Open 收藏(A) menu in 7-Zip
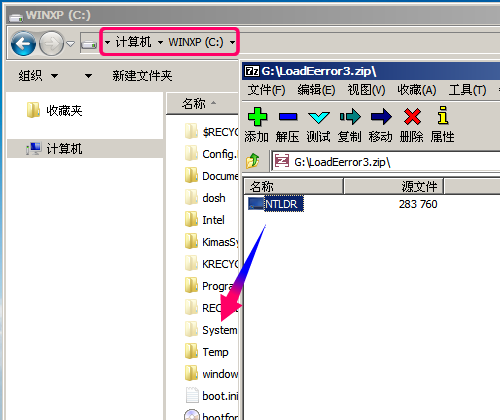Viewport: 500px width, 420px height. point(417,90)
